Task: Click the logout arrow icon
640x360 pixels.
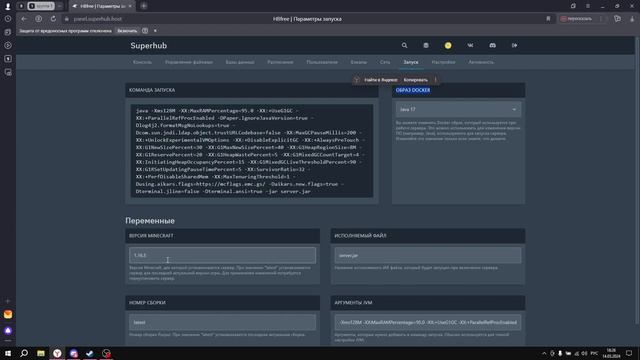Action: coord(514,45)
